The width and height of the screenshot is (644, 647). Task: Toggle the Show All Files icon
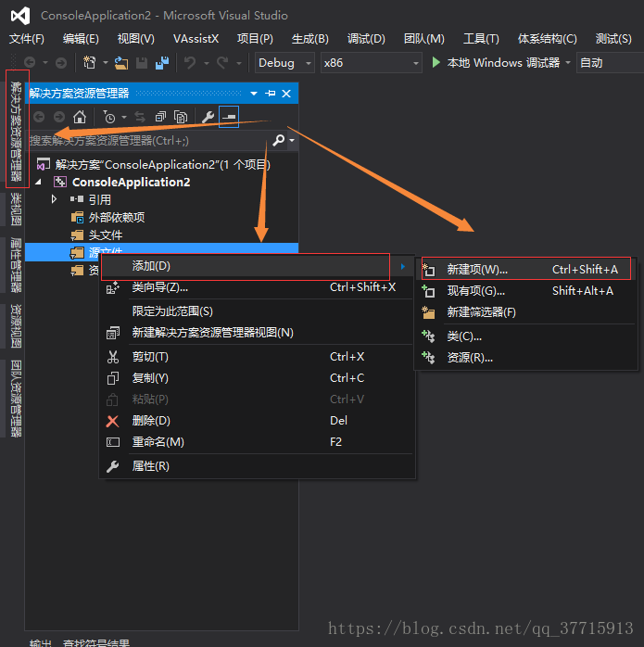pos(181,117)
